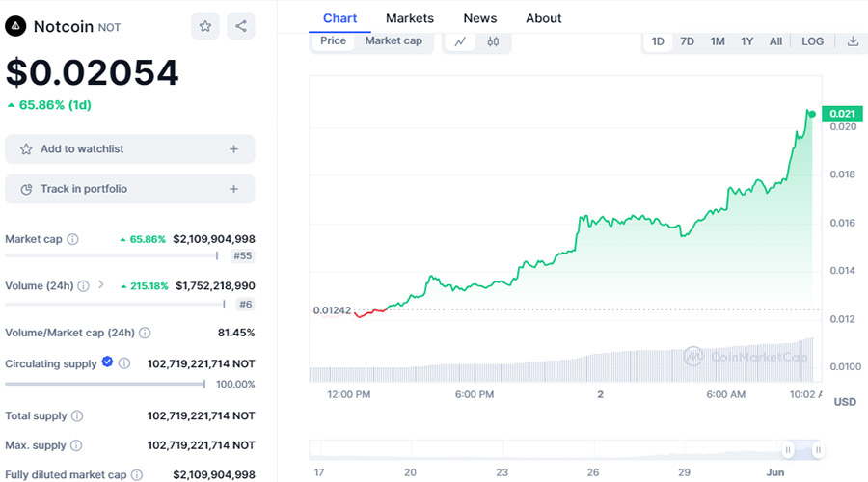The width and height of the screenshot is (868, 482).
Task: Click the star favorite icon beside Notcoin
Action: (205, 27)
